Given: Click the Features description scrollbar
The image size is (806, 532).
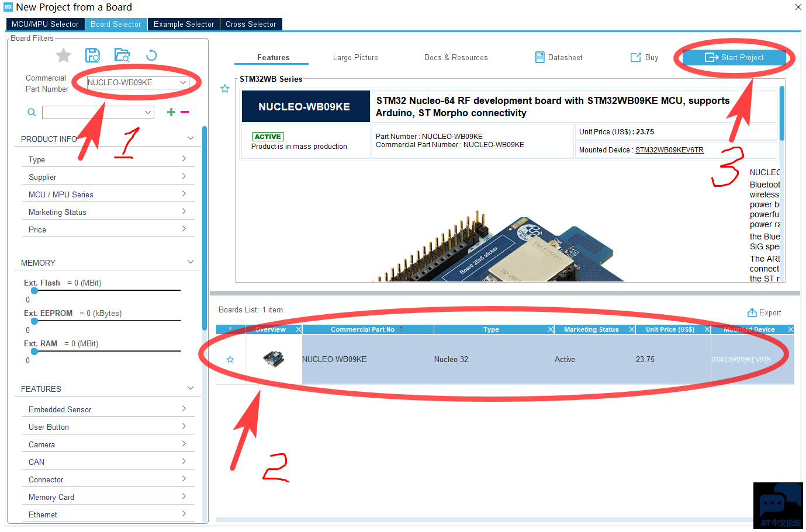Looking at the screenshot, I should [x=781, y=113].
